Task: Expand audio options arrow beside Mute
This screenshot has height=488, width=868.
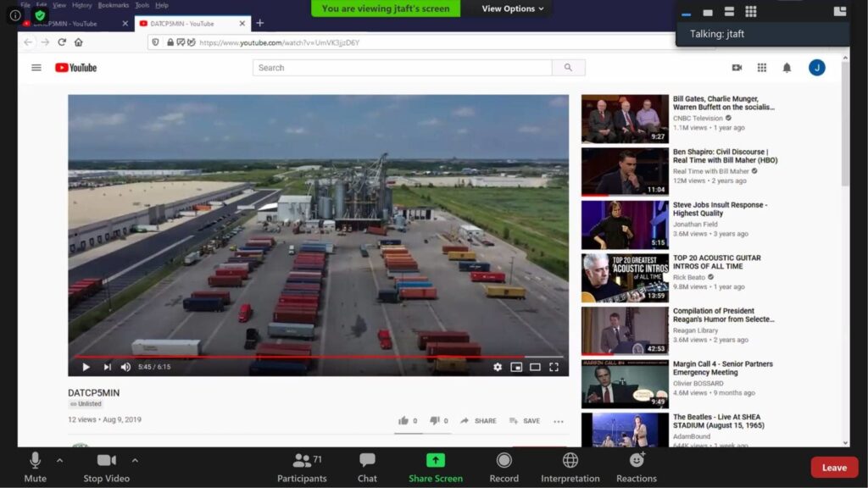Action: tap(59, 460)
